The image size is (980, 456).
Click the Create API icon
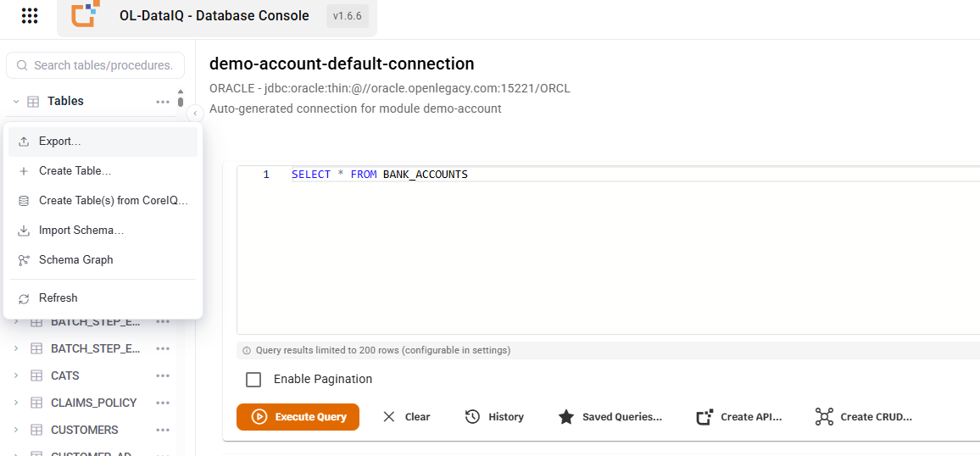705,417
